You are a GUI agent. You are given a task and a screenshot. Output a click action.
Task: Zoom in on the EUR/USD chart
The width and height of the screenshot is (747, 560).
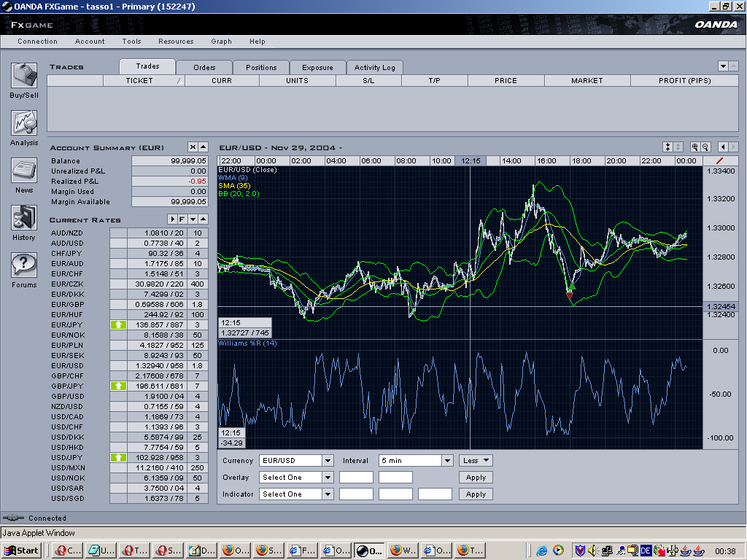pos(695,147)
